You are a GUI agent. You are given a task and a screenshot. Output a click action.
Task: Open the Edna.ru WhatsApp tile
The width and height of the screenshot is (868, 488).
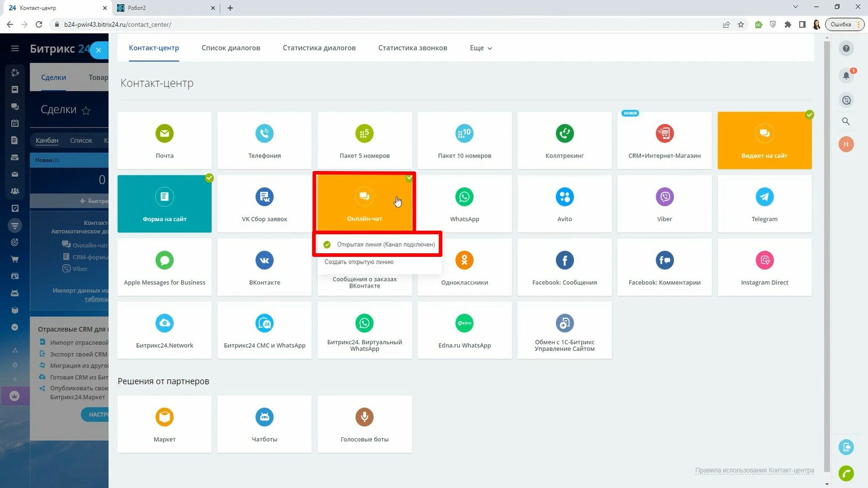pos(464,330)
